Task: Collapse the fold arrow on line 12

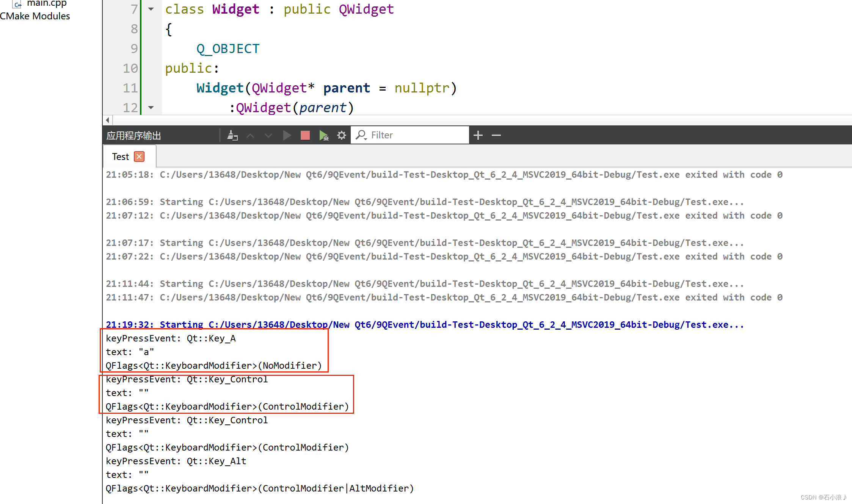Action: coord(151,108)
